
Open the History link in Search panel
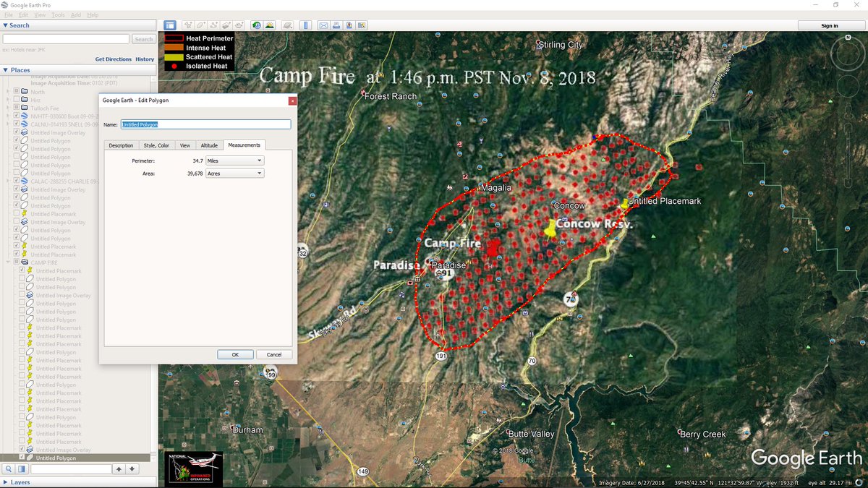tap(145, 59)
